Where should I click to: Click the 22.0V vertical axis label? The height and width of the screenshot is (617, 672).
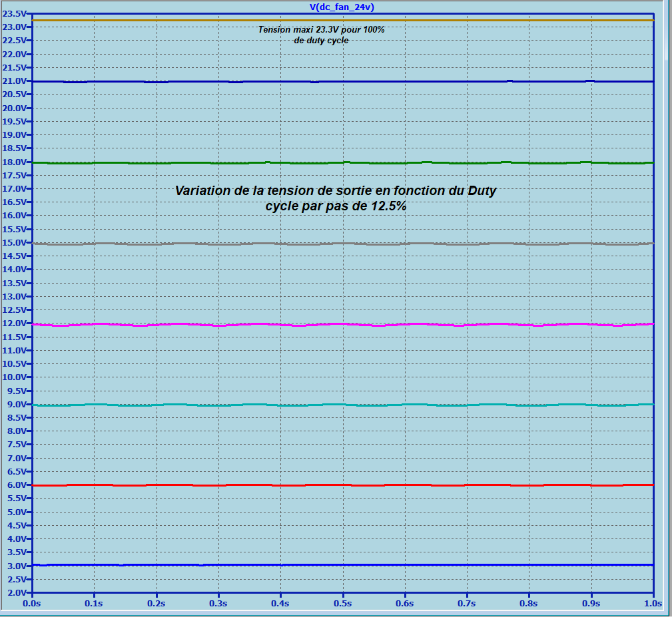coord(14,55)
